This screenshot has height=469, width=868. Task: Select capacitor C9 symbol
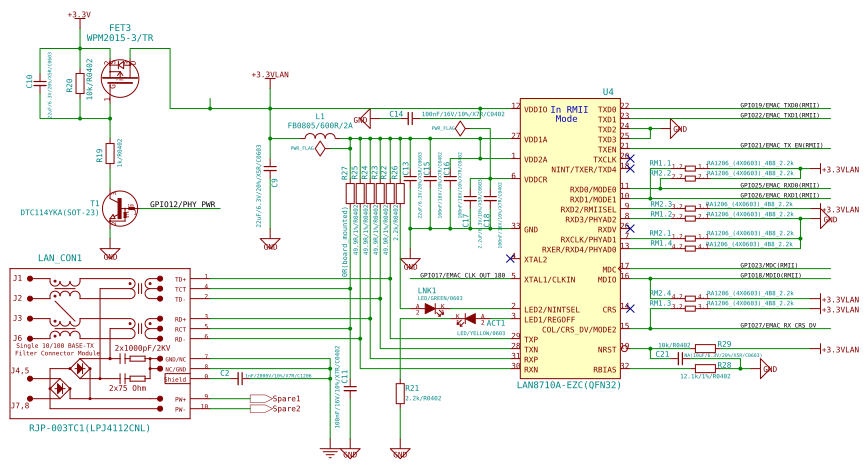pos(270,168)
